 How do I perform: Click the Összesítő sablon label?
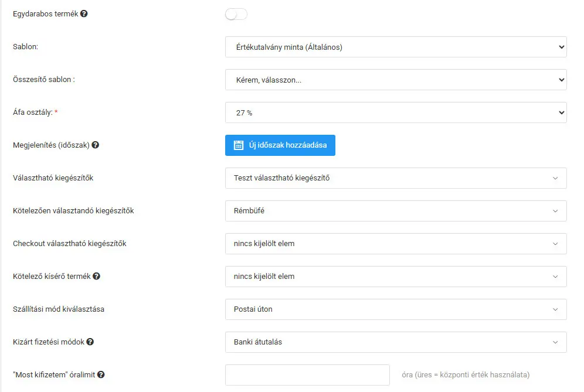(x=43, y=79)
